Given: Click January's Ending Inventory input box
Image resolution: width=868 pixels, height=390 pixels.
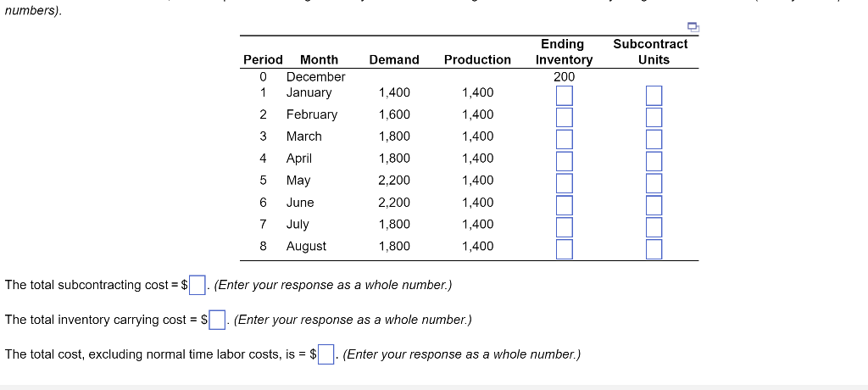Looking at the screenshot, I should (x=565, y=94).
